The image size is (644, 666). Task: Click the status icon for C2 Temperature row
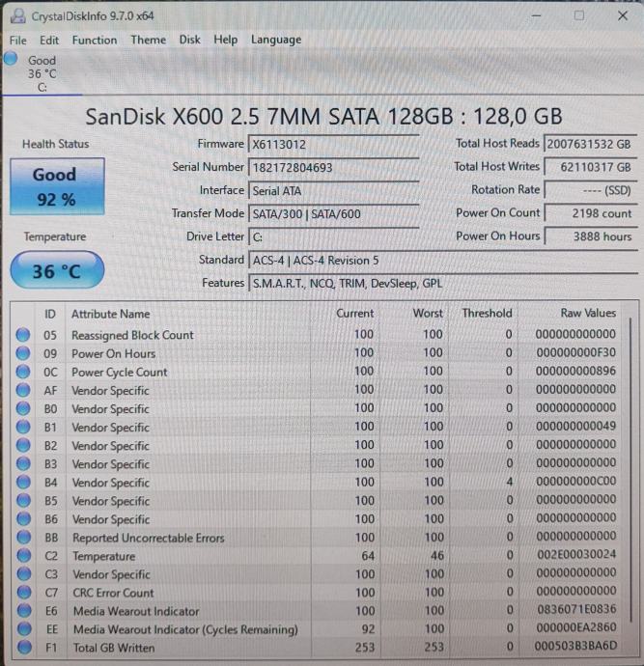coord(24,556)
